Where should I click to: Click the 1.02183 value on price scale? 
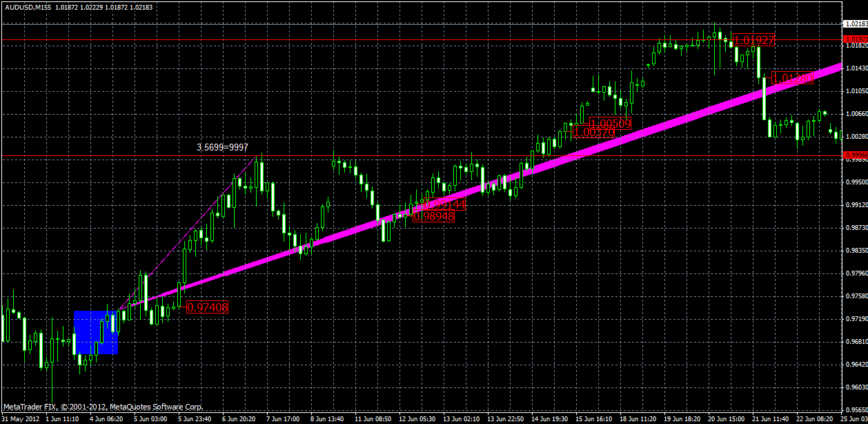click(x=856, y=23)
